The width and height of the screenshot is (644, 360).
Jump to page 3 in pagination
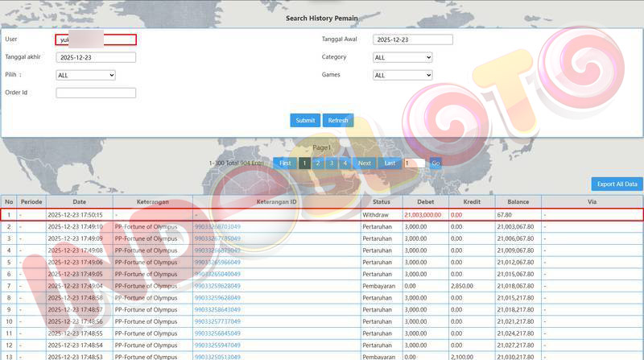(x=331, y=163)
